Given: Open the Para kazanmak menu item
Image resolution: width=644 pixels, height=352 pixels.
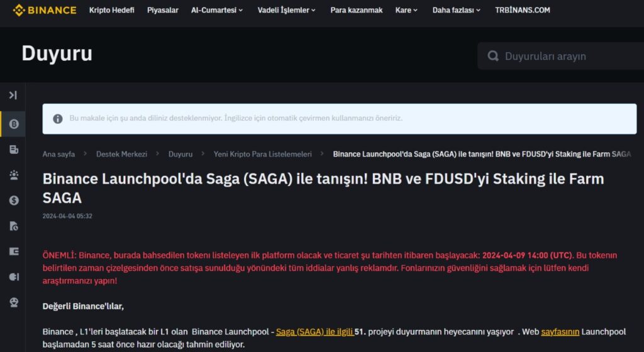Looking at the screenshot, I should point(357,10).
